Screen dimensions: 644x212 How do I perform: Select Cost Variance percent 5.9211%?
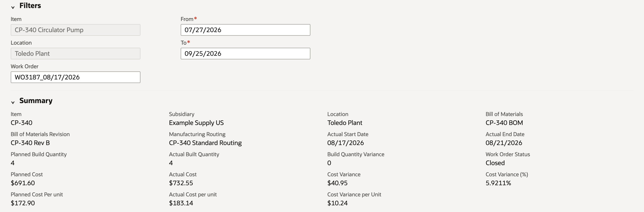(498, 183)
